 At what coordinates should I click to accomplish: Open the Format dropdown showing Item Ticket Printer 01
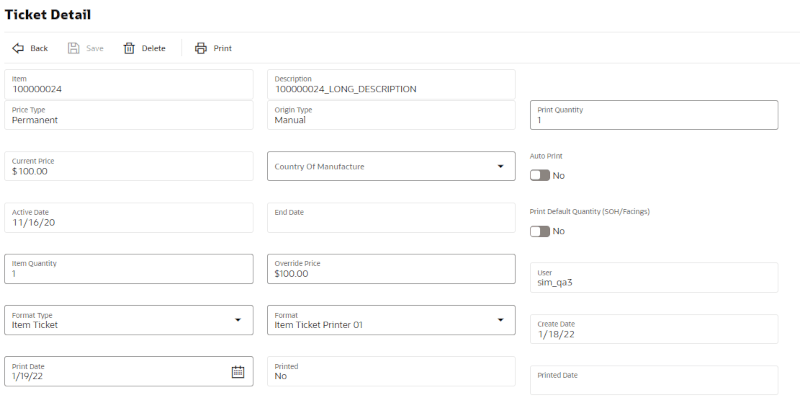[391, 320]
